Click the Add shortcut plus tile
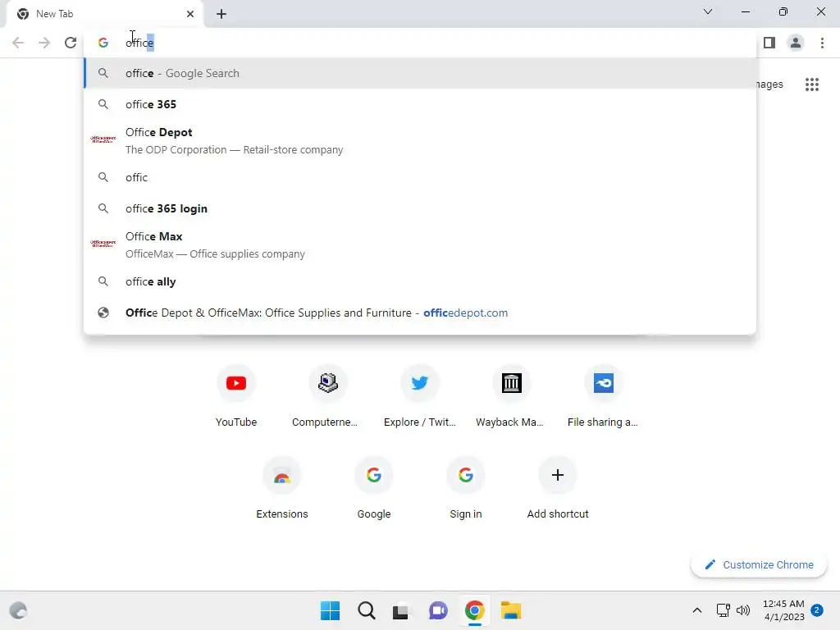The image size is (840, 630). (558, 488)
